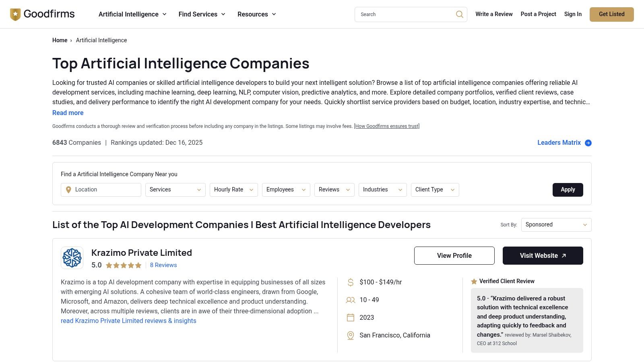Click the Verified Client Review star icon
This screenshot has height=362, width=644.
coord(474,281)
